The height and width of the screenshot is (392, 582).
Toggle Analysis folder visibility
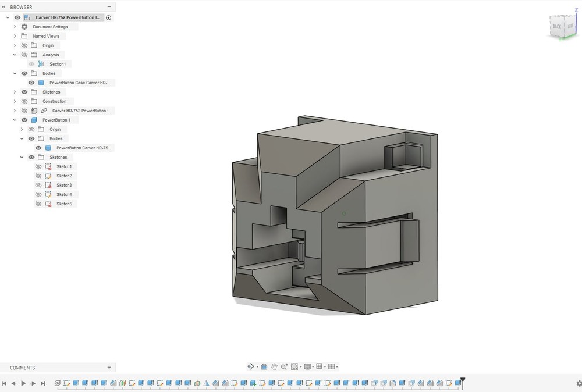pos(24,55)
